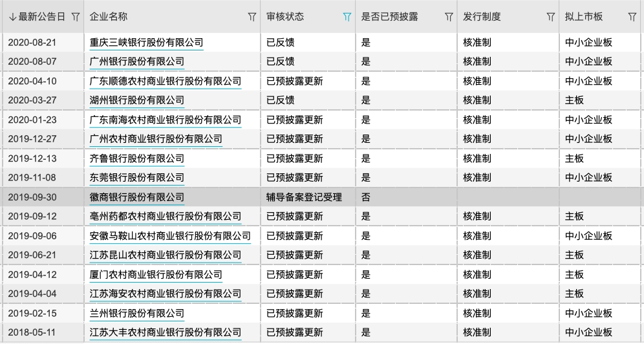Click the 审核状态 column header label
644x344 pixels.
(285, 17)
